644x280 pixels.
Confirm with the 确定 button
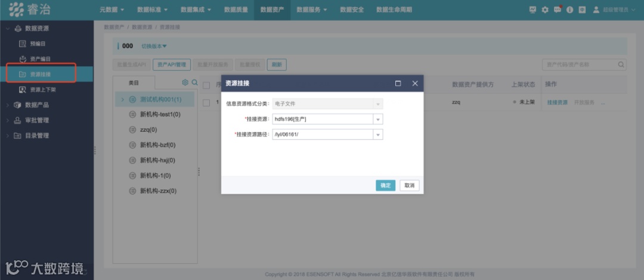point(386,185)
